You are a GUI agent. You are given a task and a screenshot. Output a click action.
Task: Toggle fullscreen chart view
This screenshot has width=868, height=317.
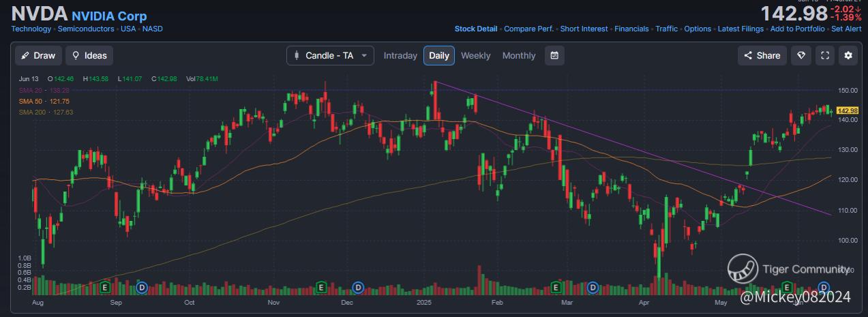click(x=825, y=56)
